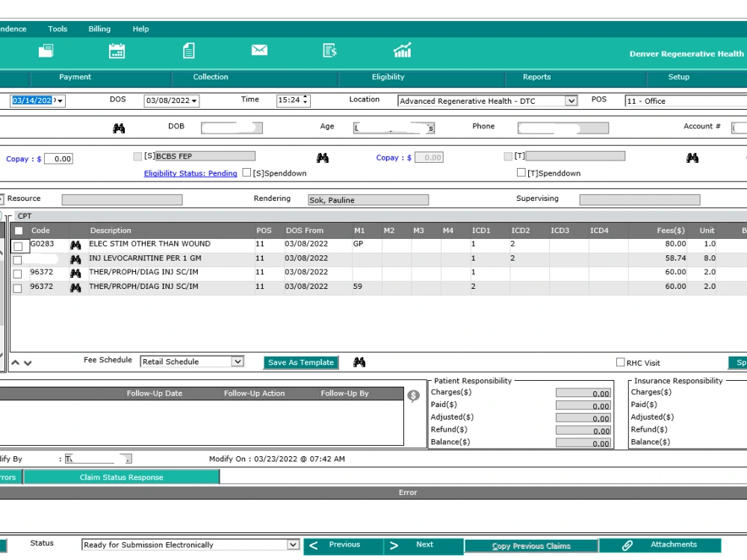Screen dimensions: 747x560
Task: Check the G0283 row checkbox
Action: (x=18, y=246)
